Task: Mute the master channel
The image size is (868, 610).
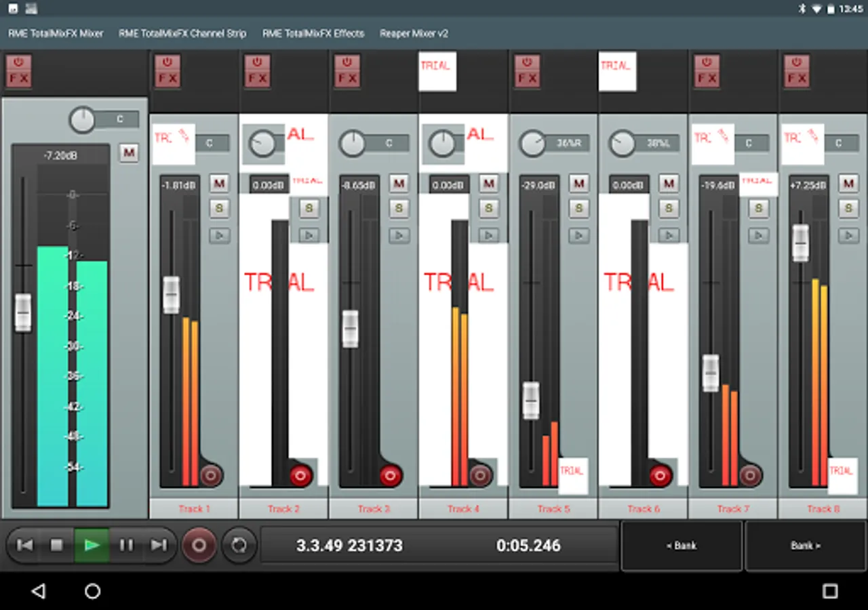Action: tap(129, 153)
